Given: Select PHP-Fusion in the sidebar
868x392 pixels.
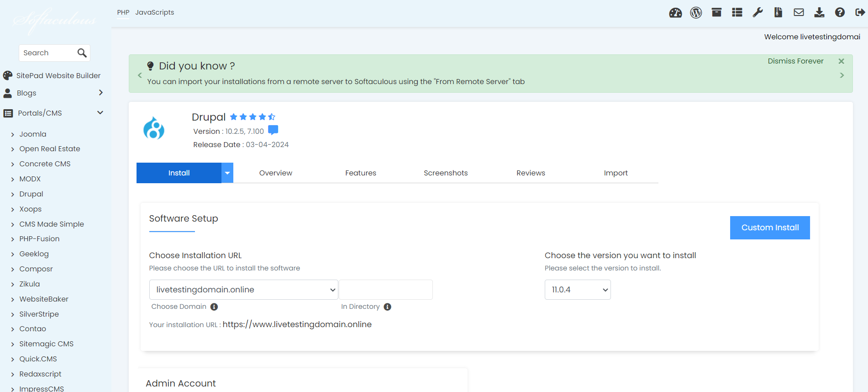Looking at the screenshot, I should (x=39, y=239).
